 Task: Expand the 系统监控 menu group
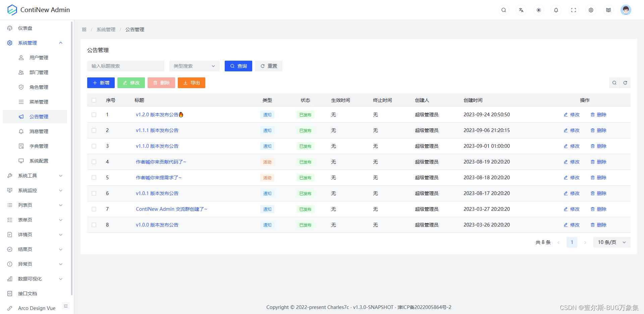pos(35,190)
